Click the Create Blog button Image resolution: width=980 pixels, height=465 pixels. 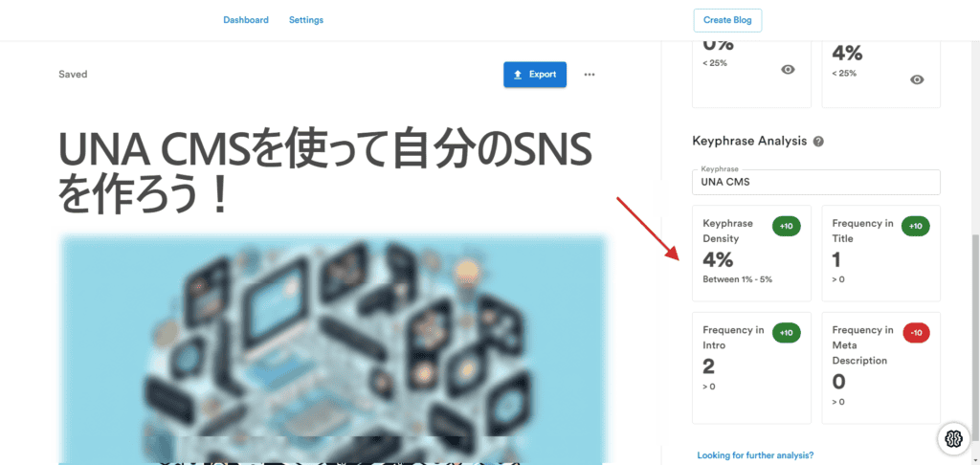point(727,20)
